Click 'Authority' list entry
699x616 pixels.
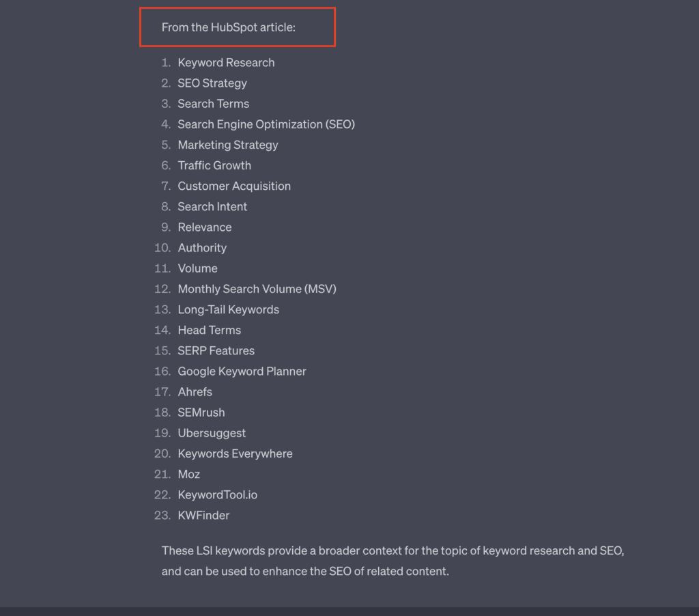(202, 247)
